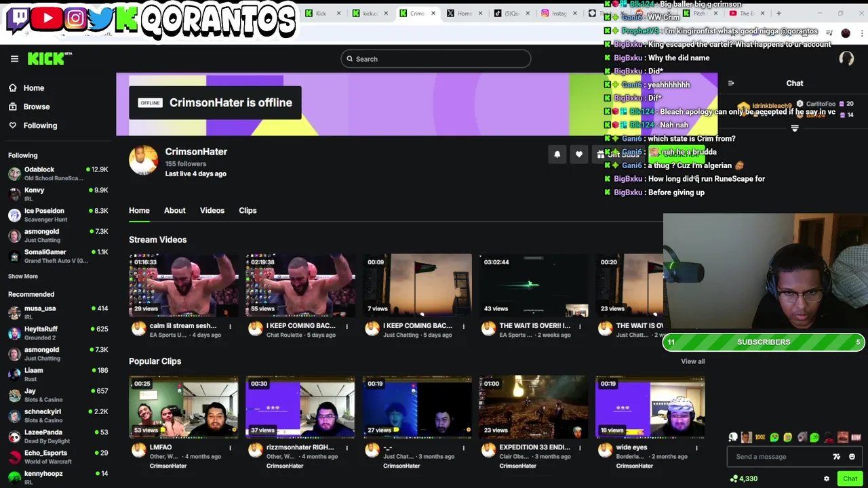
Task: Open the hamburger sidebar menu
Action: (x=14, y=59)
